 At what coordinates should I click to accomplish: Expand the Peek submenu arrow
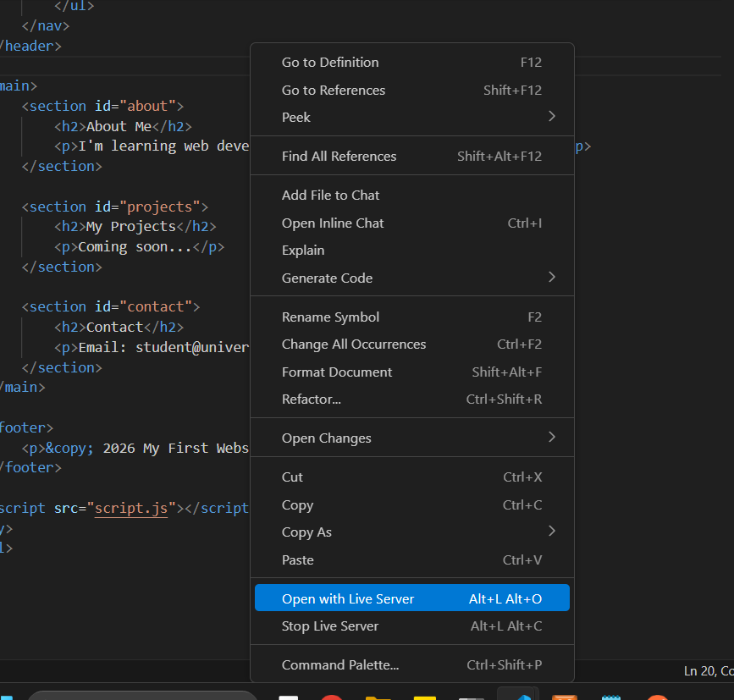pos(551,117)
